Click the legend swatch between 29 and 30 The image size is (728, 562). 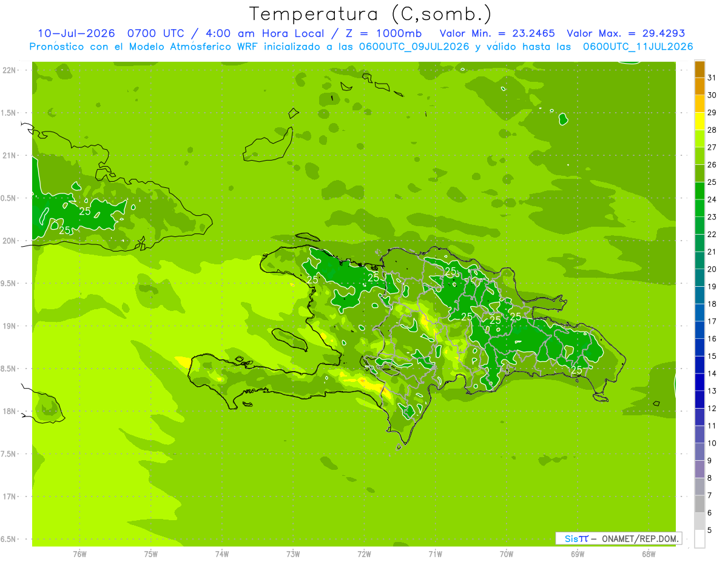pos(699,104)
